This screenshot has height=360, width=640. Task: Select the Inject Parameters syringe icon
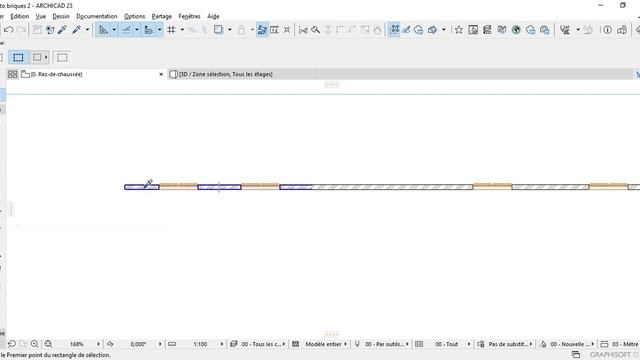point(76,30)
